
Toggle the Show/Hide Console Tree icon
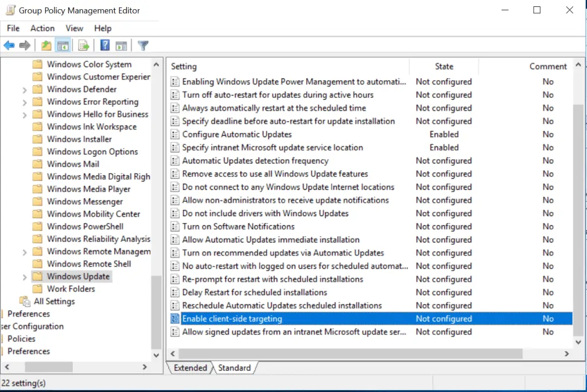coord(63,45)
